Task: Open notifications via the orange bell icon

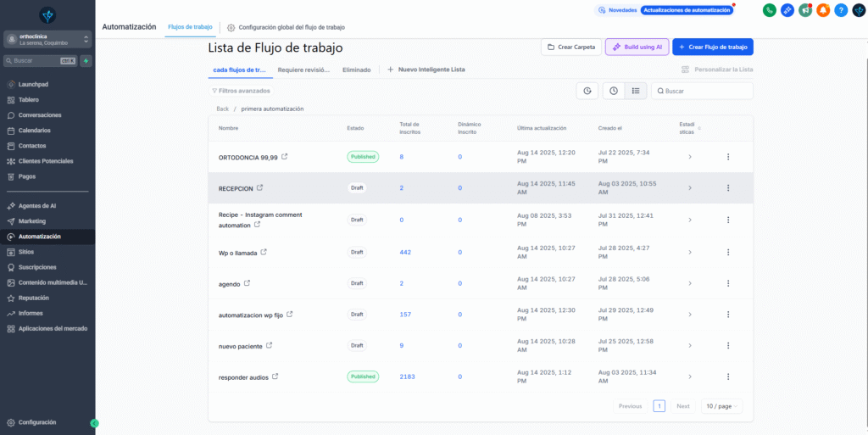Action: 823,10
